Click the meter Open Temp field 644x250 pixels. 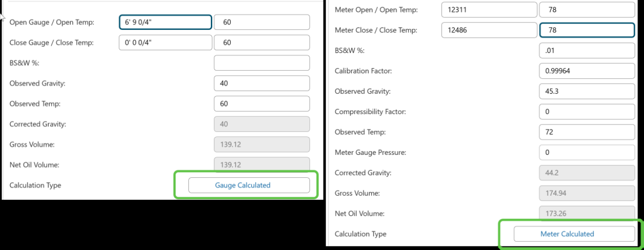pyautogui.click(x=587, y=10)
